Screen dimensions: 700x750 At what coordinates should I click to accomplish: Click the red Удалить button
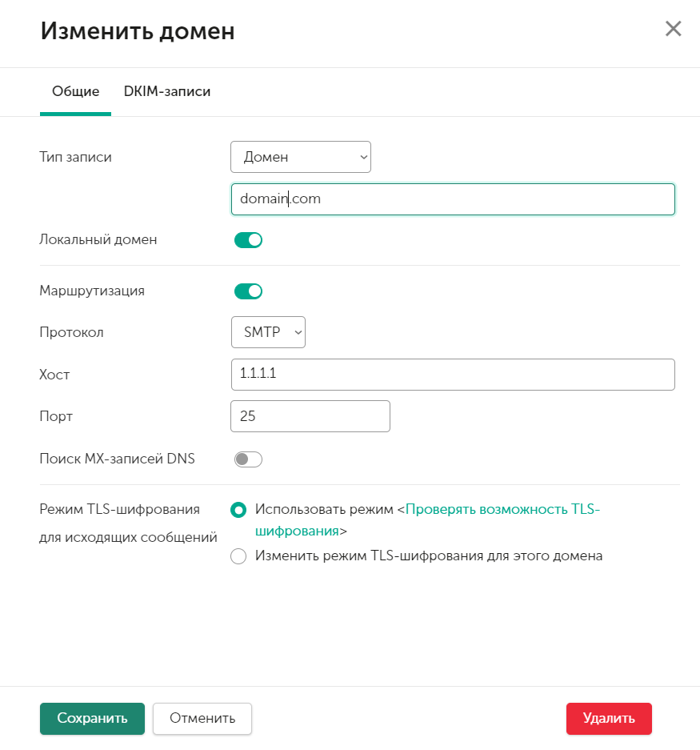[609, 718]
